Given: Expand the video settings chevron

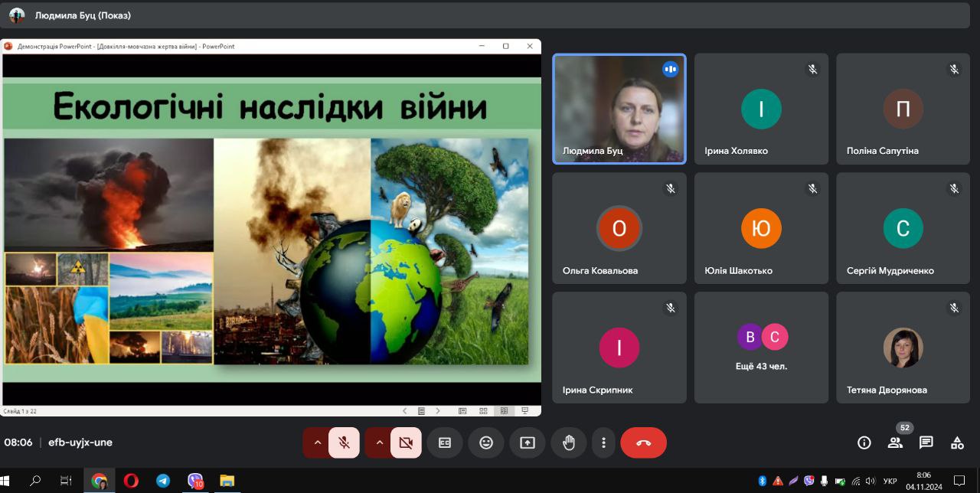Looking at the screenshot, I should point(378,442).
